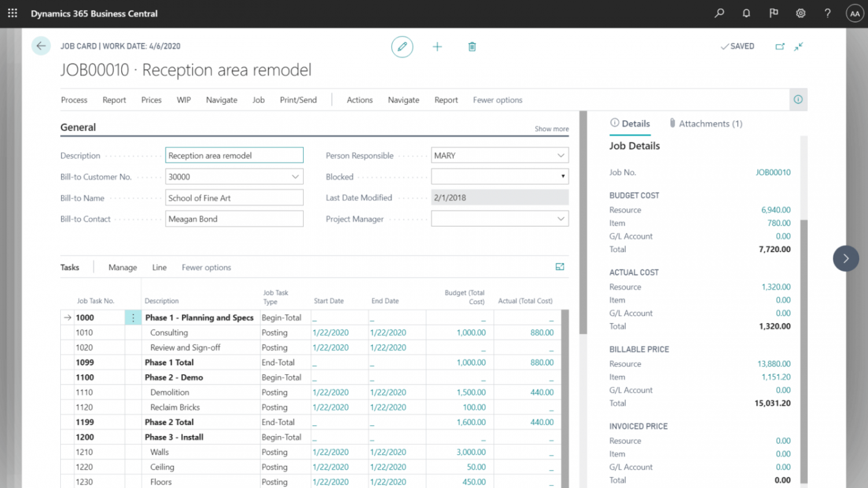Select Fewer options next to Line

pyautogui.click(x=206, y=267)
